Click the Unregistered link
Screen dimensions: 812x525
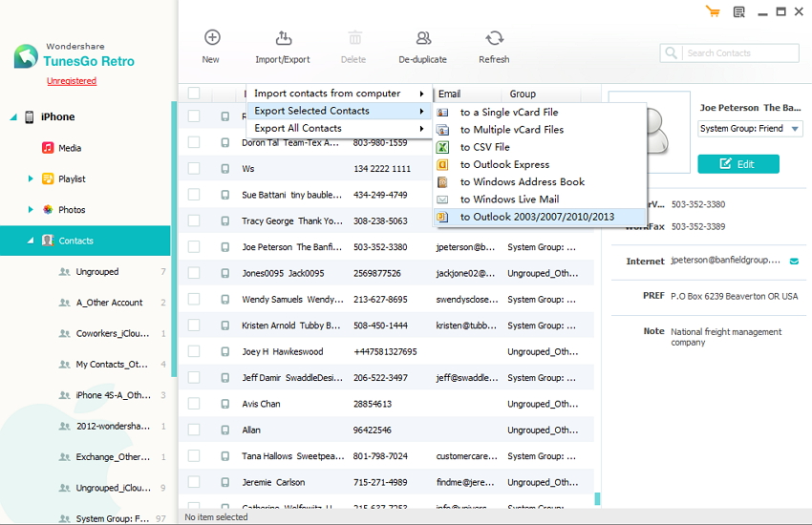72,81
